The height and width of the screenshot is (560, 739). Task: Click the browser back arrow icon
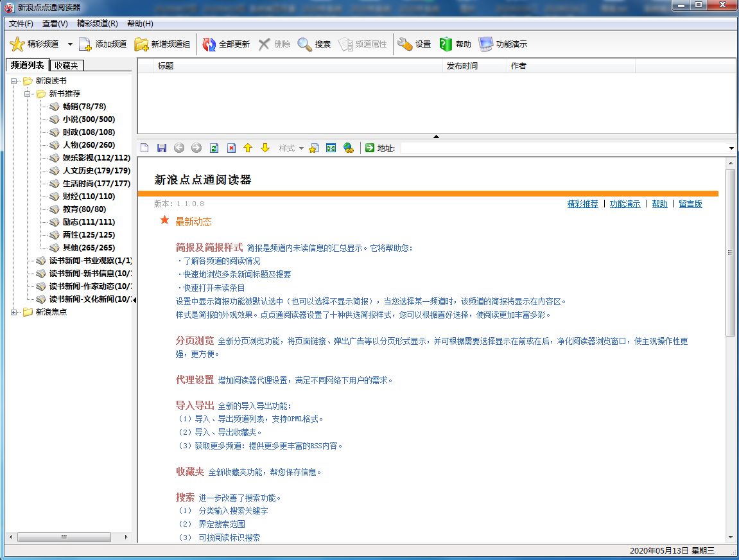click(x=179, y=148)
